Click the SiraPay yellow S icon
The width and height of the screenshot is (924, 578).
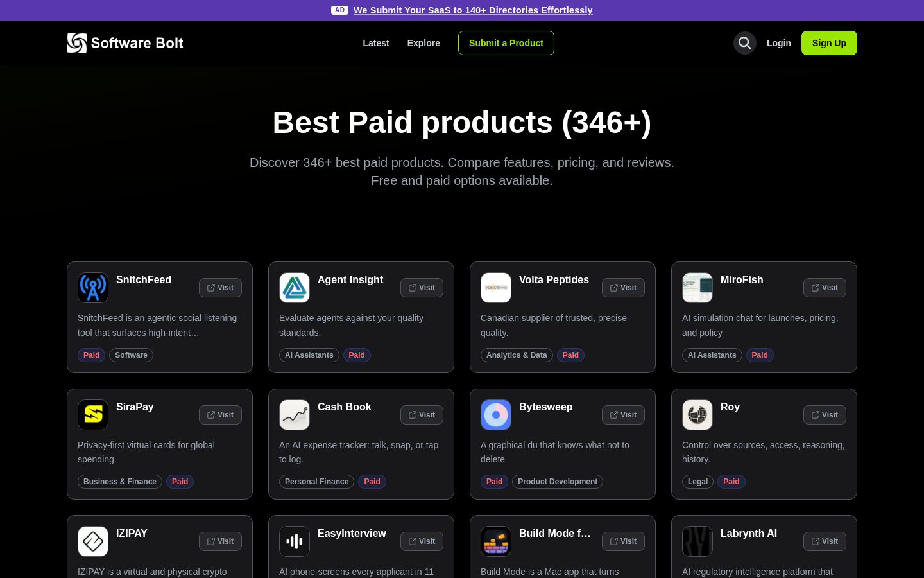[93, 415]
